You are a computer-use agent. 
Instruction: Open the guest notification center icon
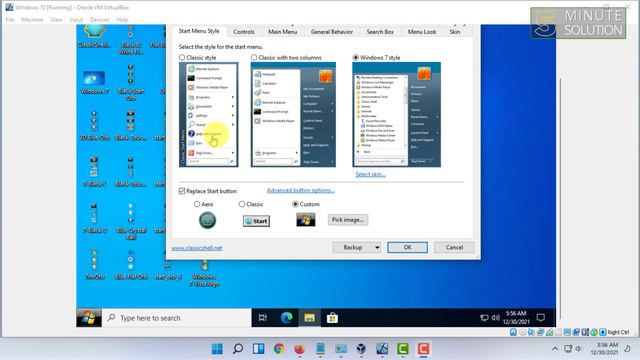541,318
